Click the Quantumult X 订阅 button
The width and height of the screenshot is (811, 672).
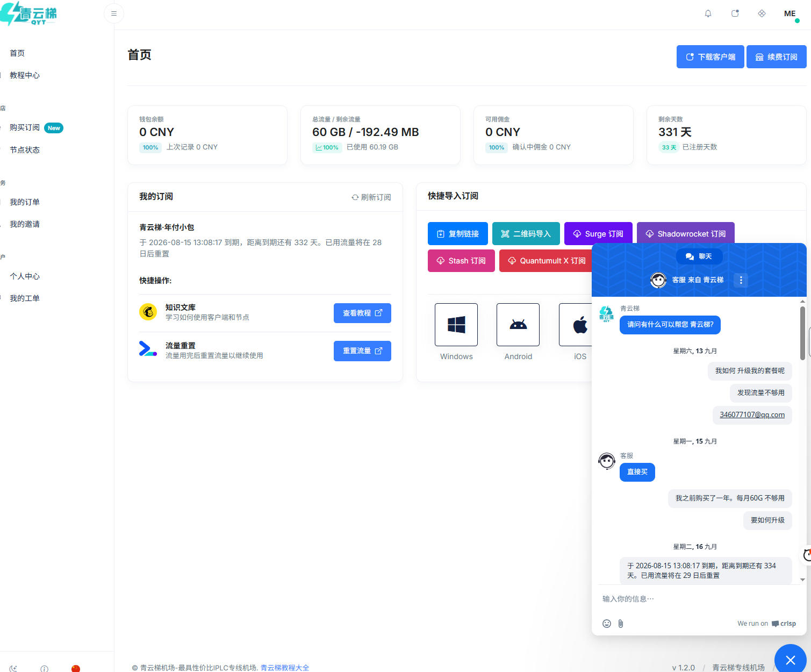click(546, 261)
